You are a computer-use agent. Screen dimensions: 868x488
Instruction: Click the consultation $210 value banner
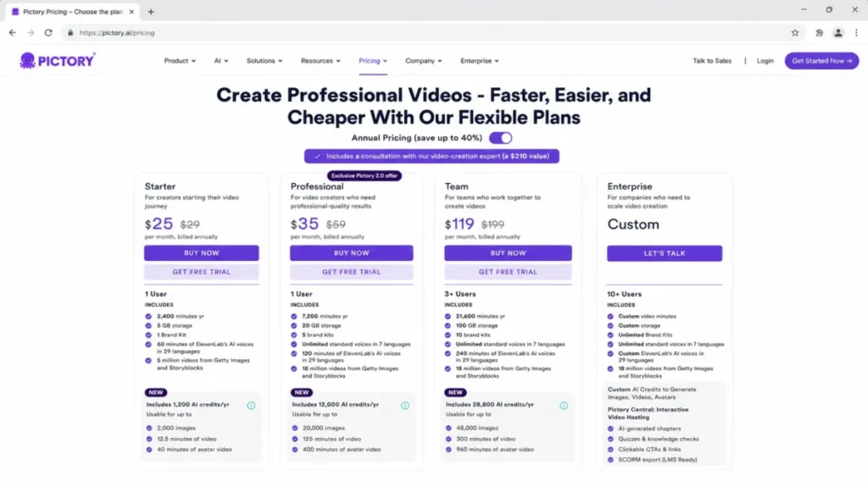click(x=431, y=156)
